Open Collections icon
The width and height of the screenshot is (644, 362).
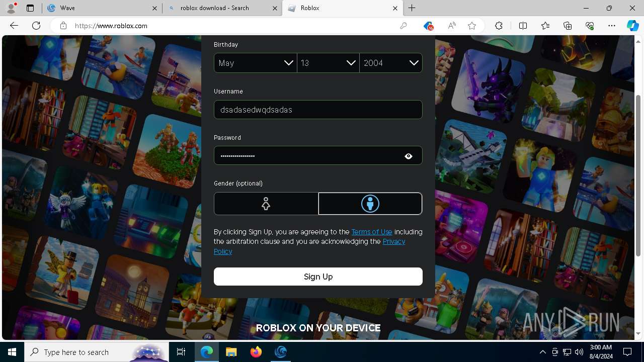(x=568, y=26)
